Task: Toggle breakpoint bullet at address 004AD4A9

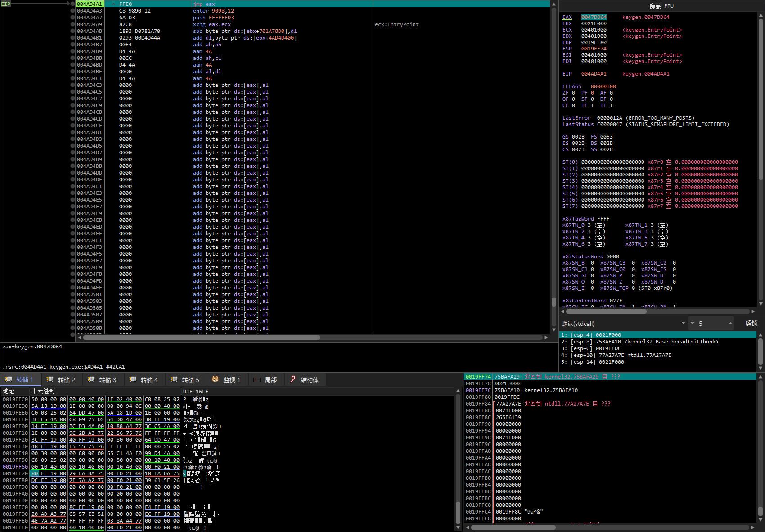Action: (72, 24)
